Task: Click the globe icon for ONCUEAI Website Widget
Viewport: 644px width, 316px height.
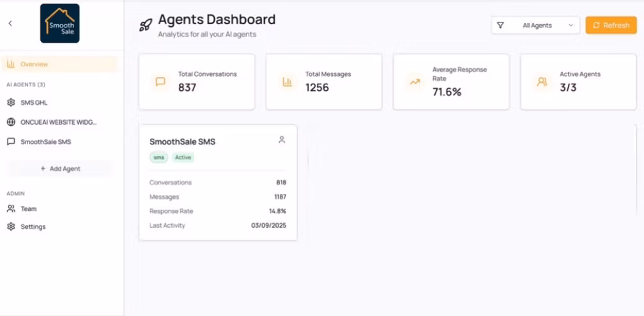Action: pos(11,122)
